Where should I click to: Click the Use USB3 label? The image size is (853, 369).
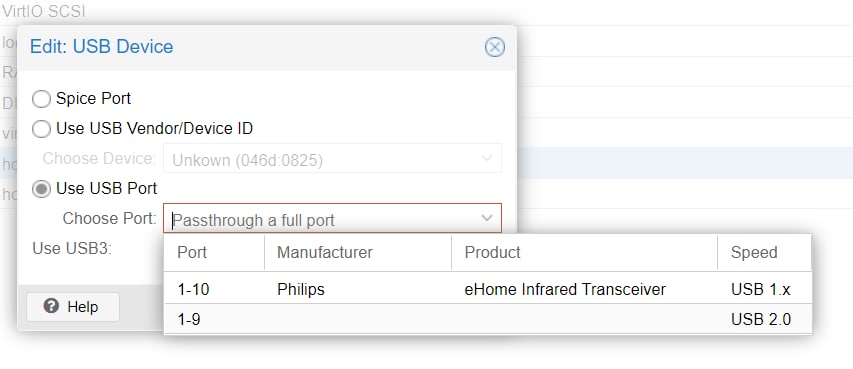[x=72, y=248]
